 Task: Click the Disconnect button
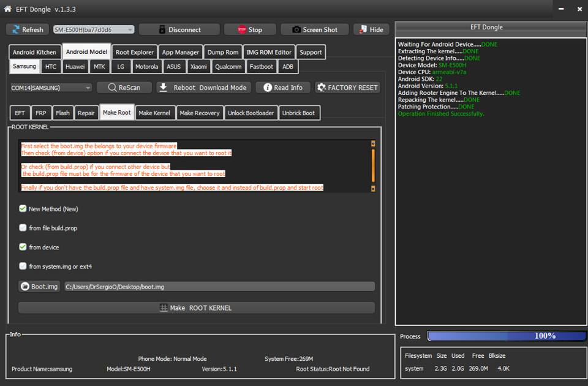pyautogui.click(x=179, y=29)
